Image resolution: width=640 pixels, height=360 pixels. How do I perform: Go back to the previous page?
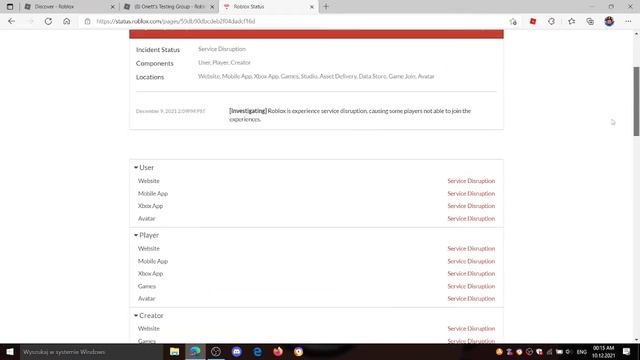tap(11, 21)
